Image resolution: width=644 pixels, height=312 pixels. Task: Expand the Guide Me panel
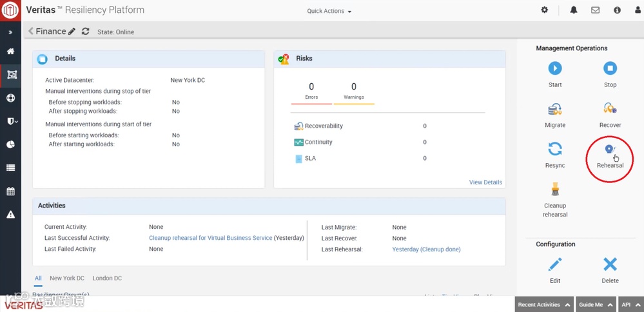(x=596, y=305)
